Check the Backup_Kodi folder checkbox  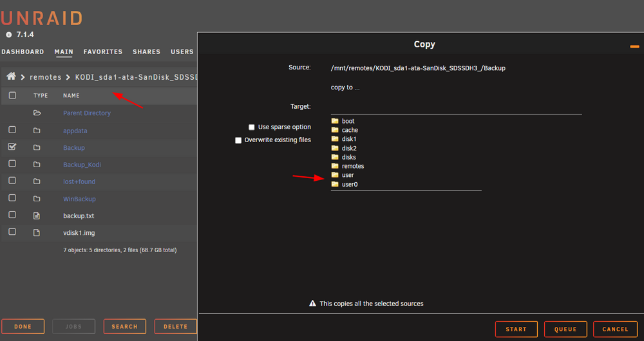(x=12, y=163)
